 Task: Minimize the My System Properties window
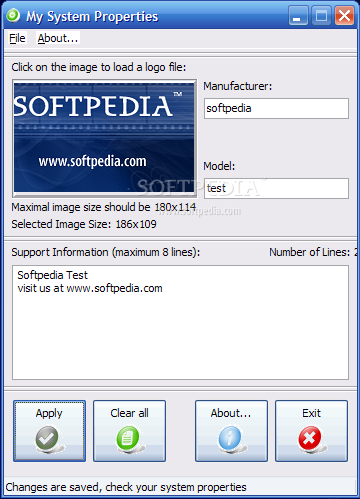point(298,16)
